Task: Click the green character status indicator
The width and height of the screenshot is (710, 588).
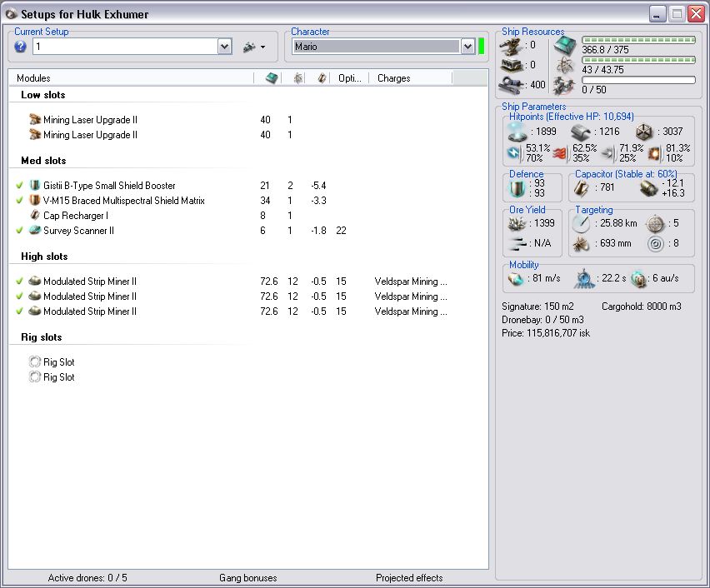Action: (x=482, y=47)
